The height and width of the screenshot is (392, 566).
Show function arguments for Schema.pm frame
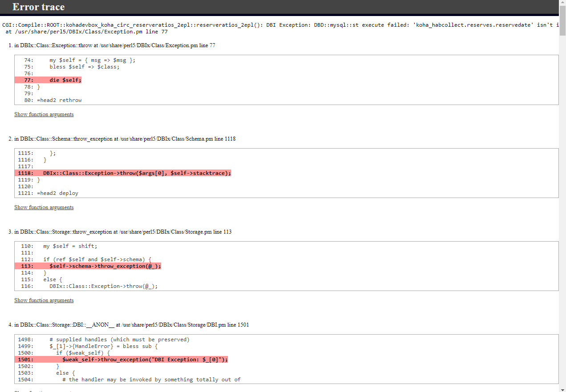[x=44, y=207]
